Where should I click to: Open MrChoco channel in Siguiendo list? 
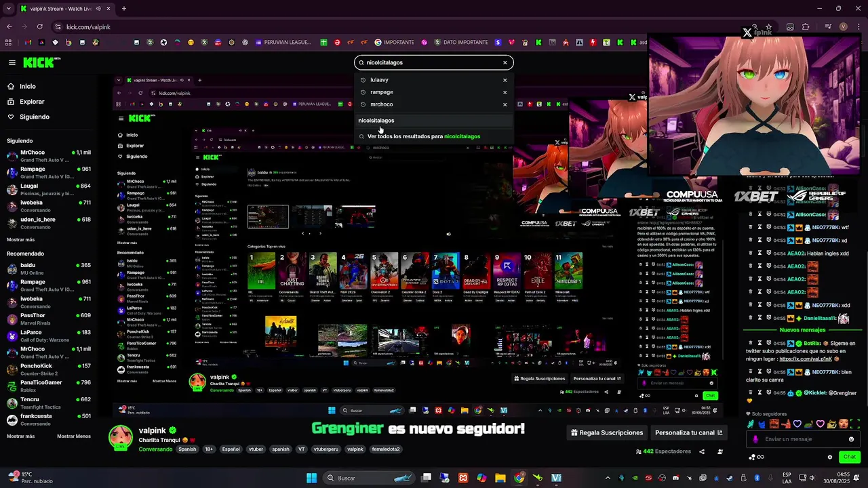[48, 156]
